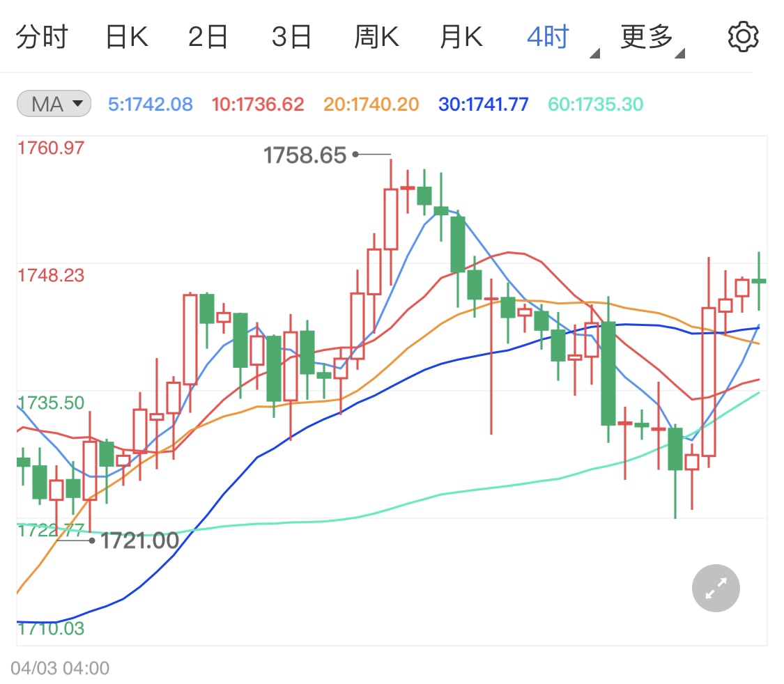Select the 周K weekly candlestick tab
The image size is (784, 684).
click(x=376, y=36)
